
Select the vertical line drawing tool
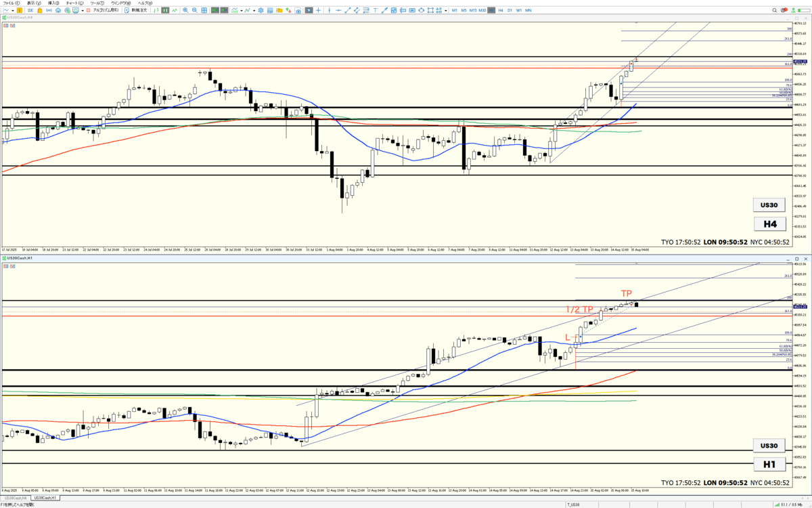click(330, 10)
